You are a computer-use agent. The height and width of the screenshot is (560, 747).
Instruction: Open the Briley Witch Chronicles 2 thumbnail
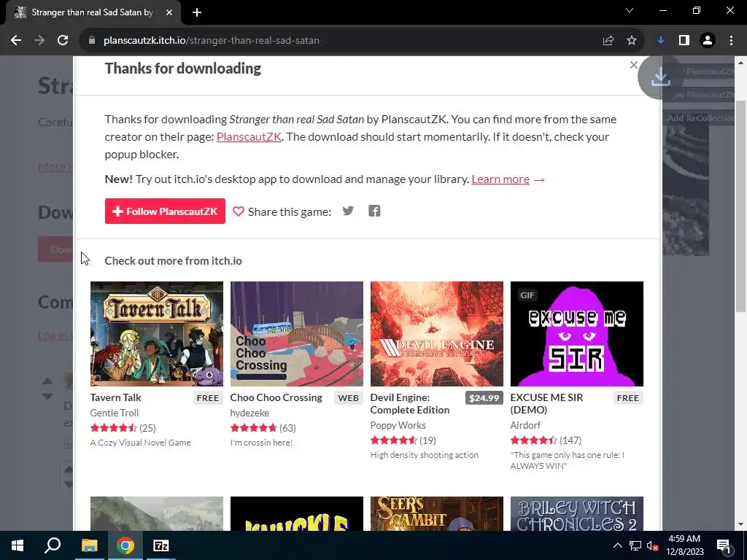click(x=577, y=513)
